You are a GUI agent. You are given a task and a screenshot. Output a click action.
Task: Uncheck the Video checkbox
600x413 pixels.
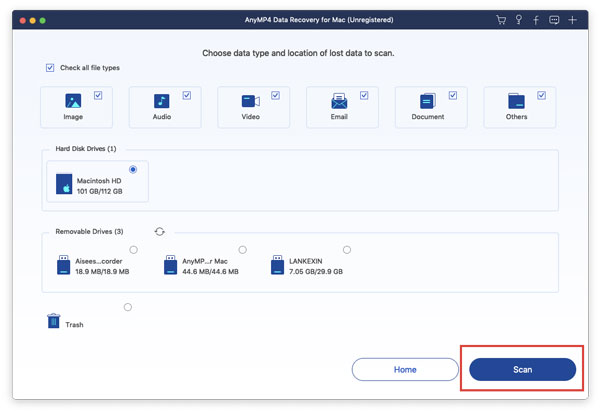click(276, 95)
